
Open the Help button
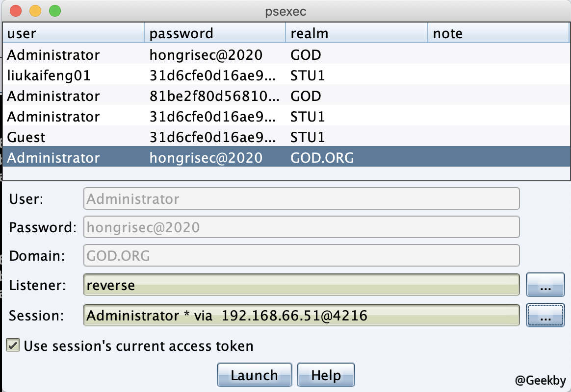[x=326, y=375]
